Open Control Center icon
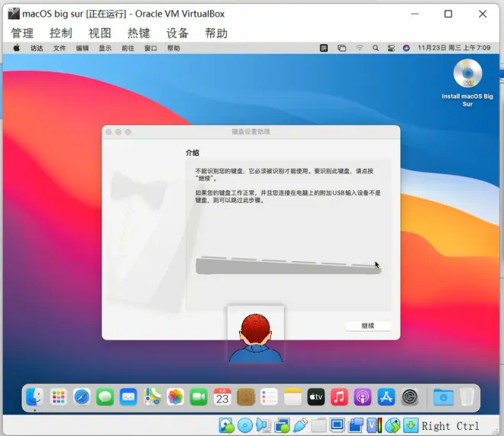This screenshot has width=504, height=436. [391, 48]
